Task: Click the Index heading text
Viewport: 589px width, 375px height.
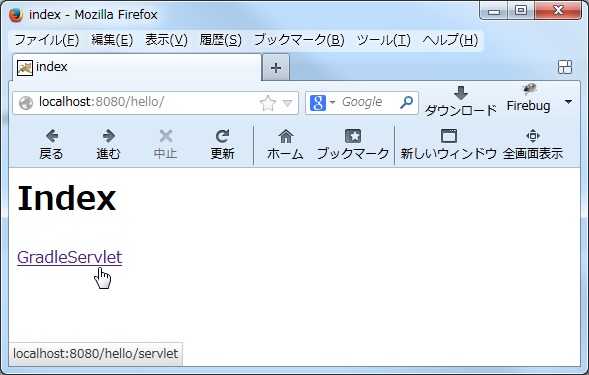Action: tap(67, 198)
